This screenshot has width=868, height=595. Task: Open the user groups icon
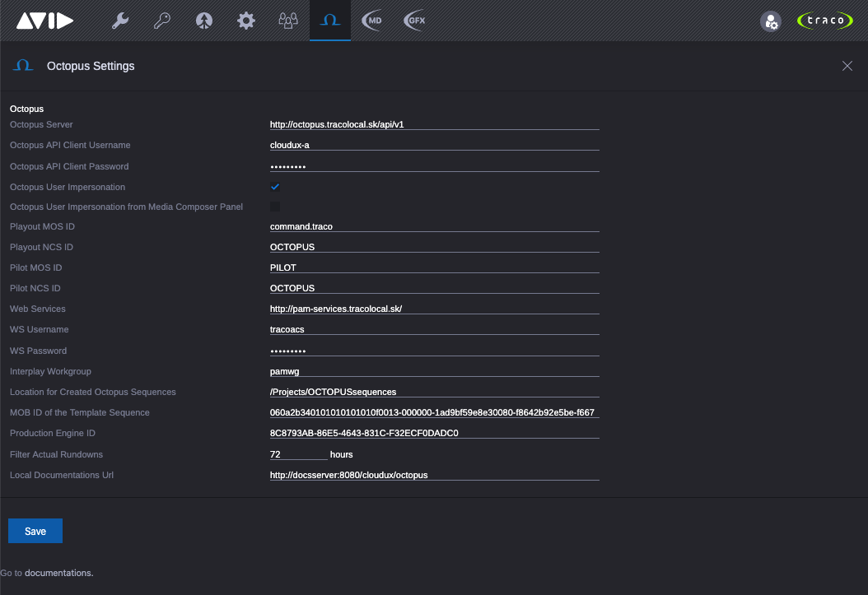coord(288,21)
